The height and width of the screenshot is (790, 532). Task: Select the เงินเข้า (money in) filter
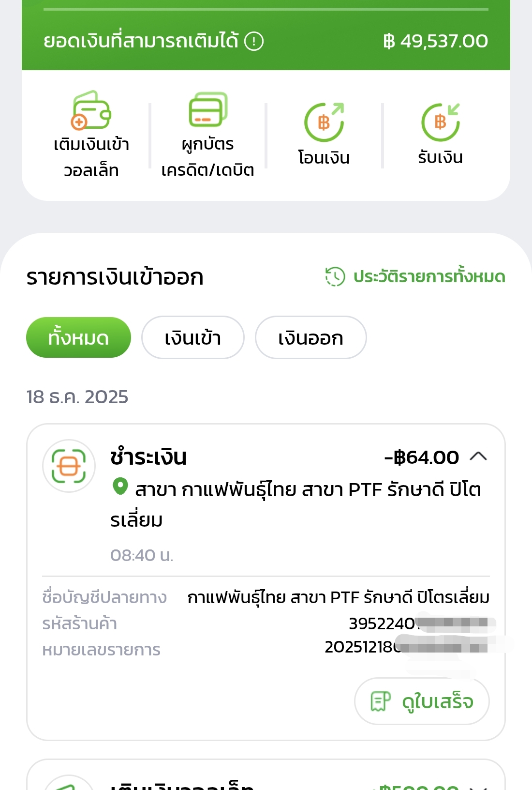(x=192, y=337)
